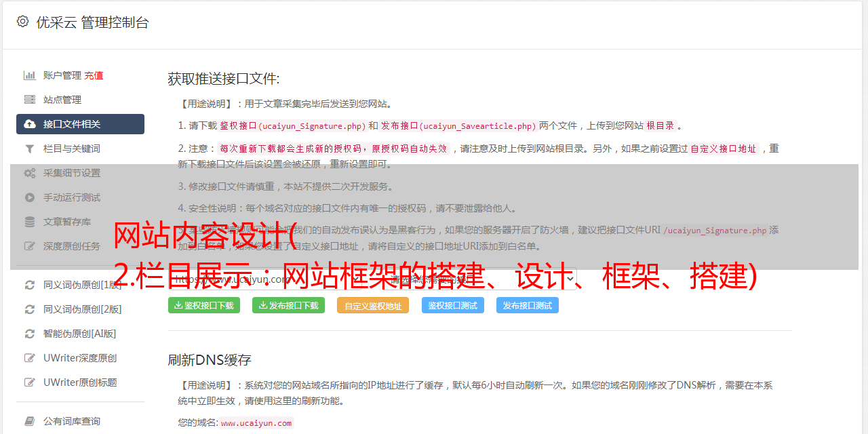This screenshot has height=434, width=868.
Task: Click the 优采云 管理控制台 header title
Action: click(x=92, y=22)
